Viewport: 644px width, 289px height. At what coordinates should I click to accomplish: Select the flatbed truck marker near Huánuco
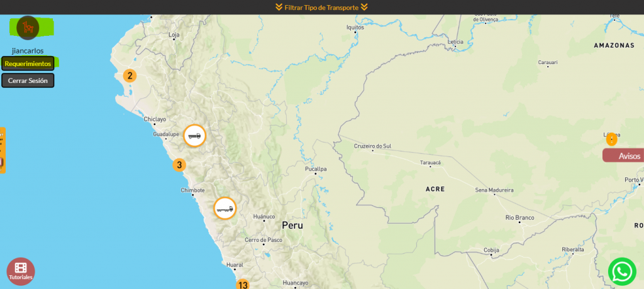(225, 208)
